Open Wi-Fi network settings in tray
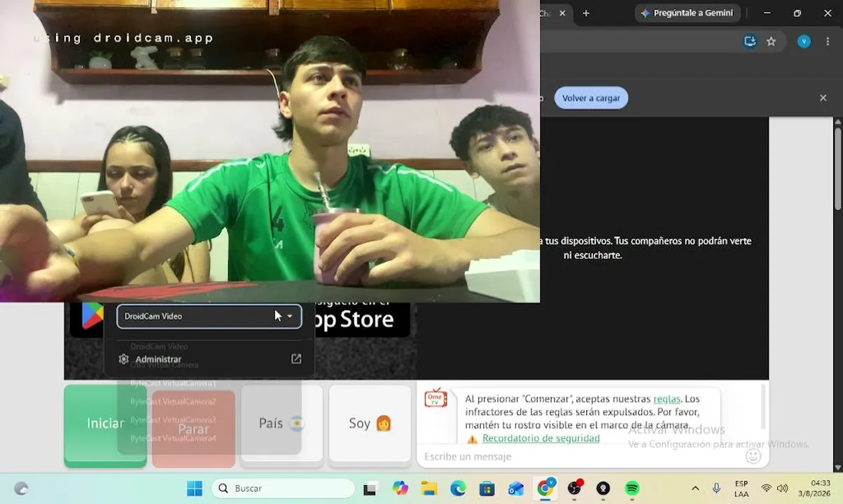The image size is (843, 504). click(767, 489)
